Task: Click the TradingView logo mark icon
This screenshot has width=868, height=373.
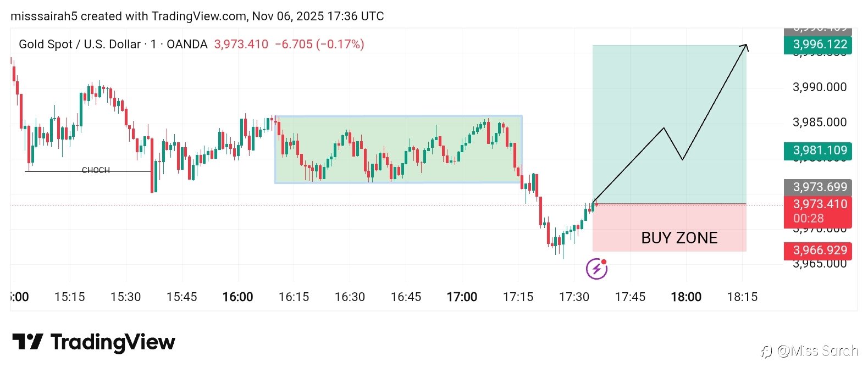Action: pos(27,342)
